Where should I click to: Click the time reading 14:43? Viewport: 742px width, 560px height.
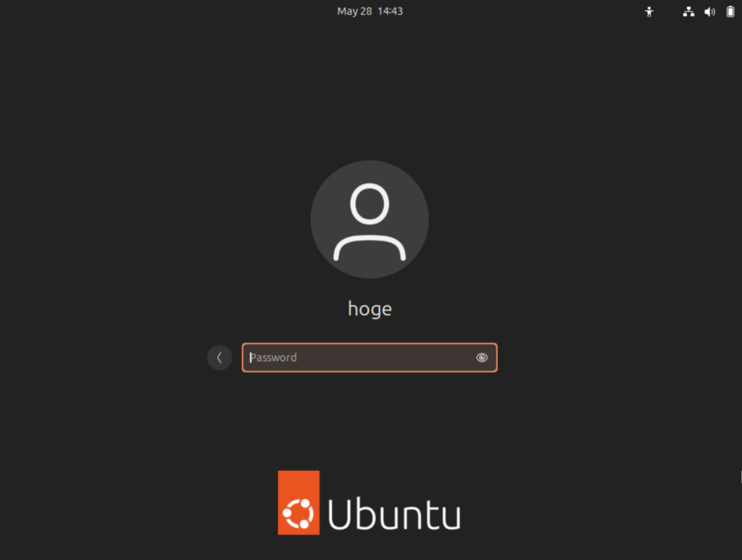point(390,12)
